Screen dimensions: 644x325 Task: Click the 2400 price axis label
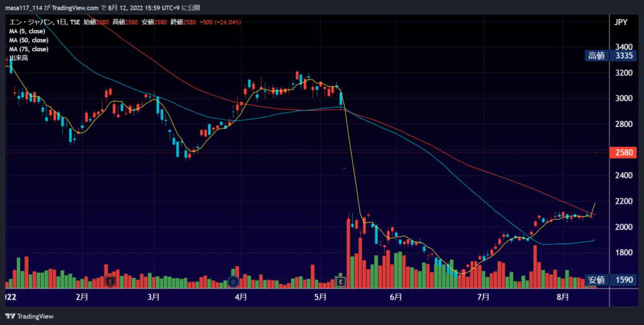click(x=624, y=176)
